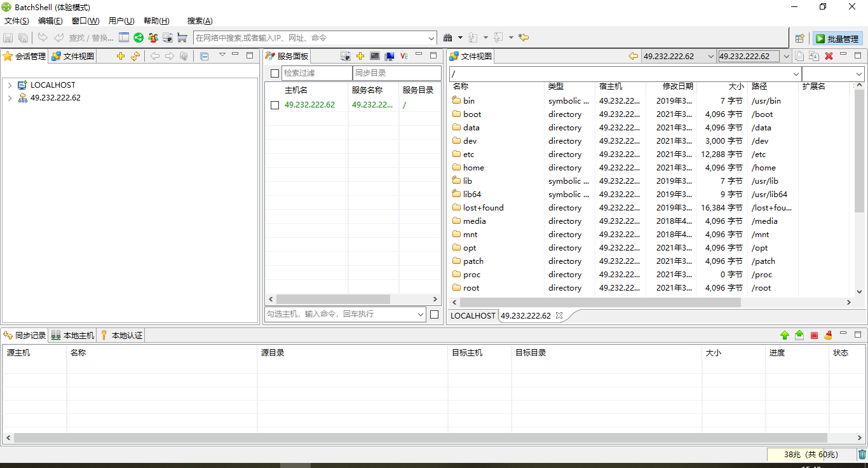Open the 窗口(W) menu
The height and width of the screenshot is (468, 868).
(x=85, y=21)
